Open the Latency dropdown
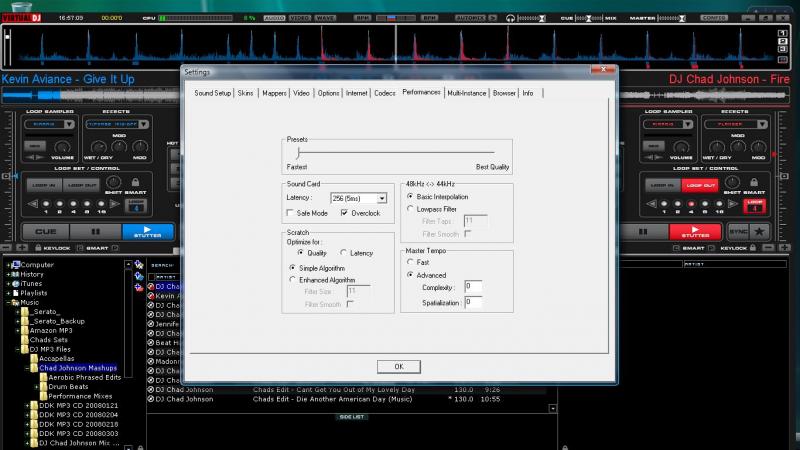 (382, 198)
